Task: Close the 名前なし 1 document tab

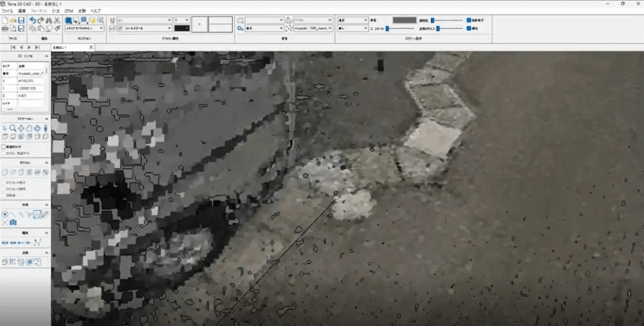Action: [x=91, y=47]
